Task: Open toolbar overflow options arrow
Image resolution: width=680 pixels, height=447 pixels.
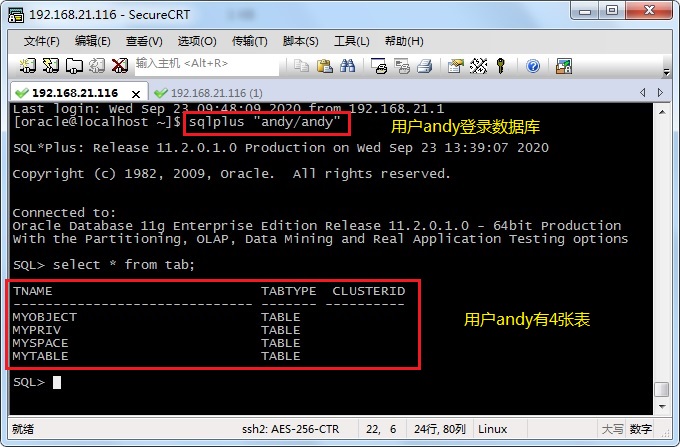Action: [666, 72]
